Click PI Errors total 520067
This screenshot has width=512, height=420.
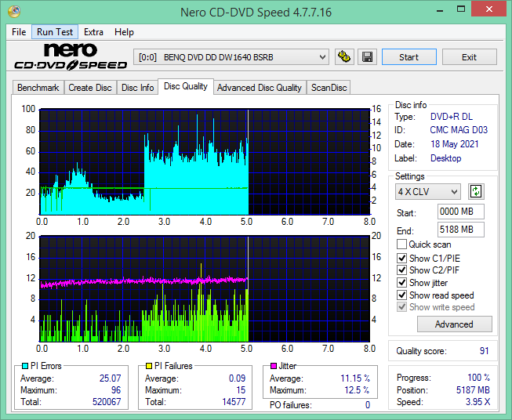point(107,401)
